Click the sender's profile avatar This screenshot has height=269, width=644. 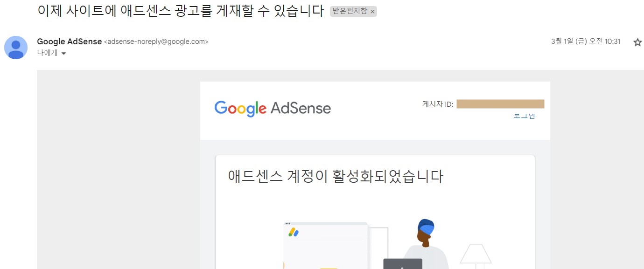pos(16,48)
